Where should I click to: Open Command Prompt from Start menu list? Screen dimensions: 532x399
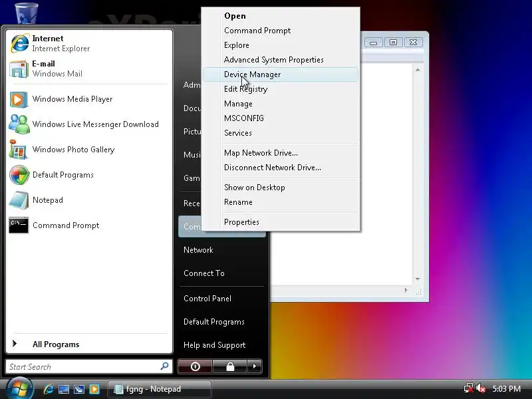point(89,225)
